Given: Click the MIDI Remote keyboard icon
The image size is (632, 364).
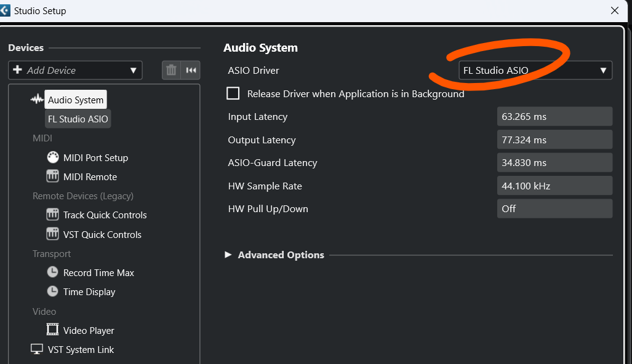Looking at the screenshot, I should 52,176.
